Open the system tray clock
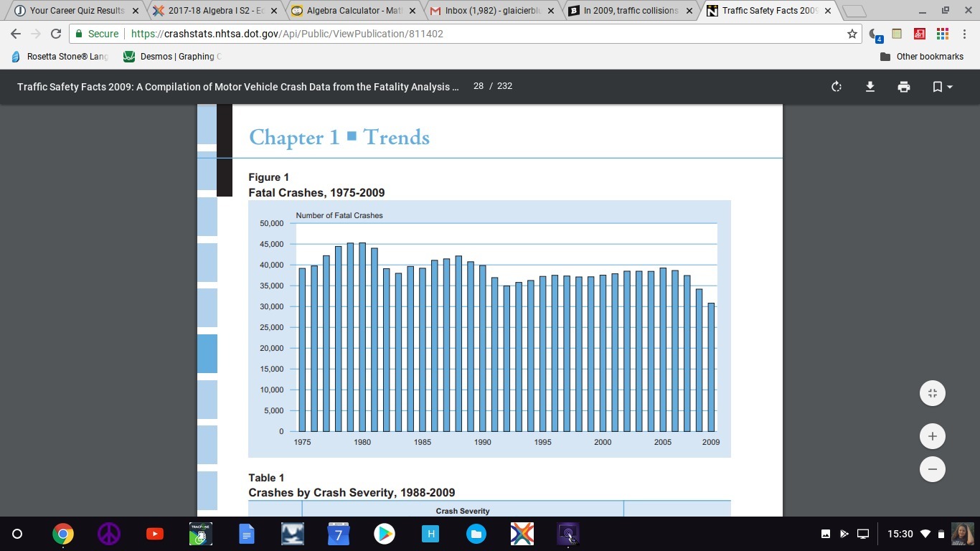This screenshot has width=980, height=551. point(900,534)
